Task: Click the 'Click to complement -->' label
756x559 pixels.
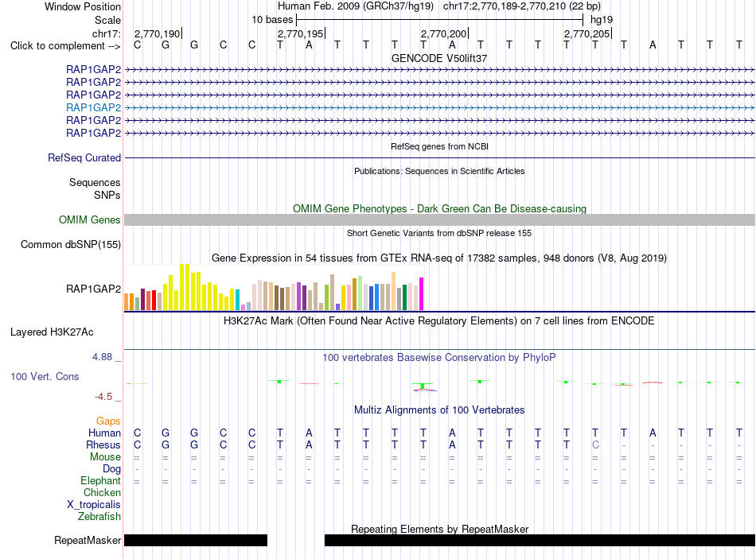Action: (65, 46)
